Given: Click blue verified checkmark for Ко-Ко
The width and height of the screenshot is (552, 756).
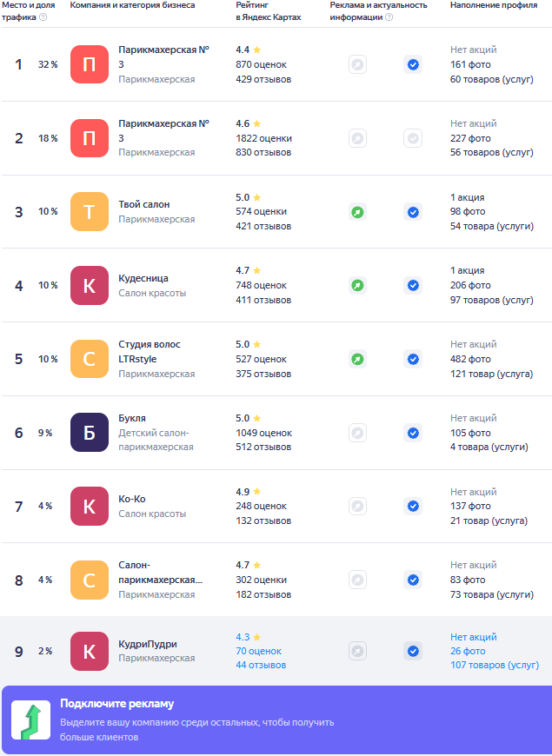Looking at the screenshot, I should click(x=413, y=506).
